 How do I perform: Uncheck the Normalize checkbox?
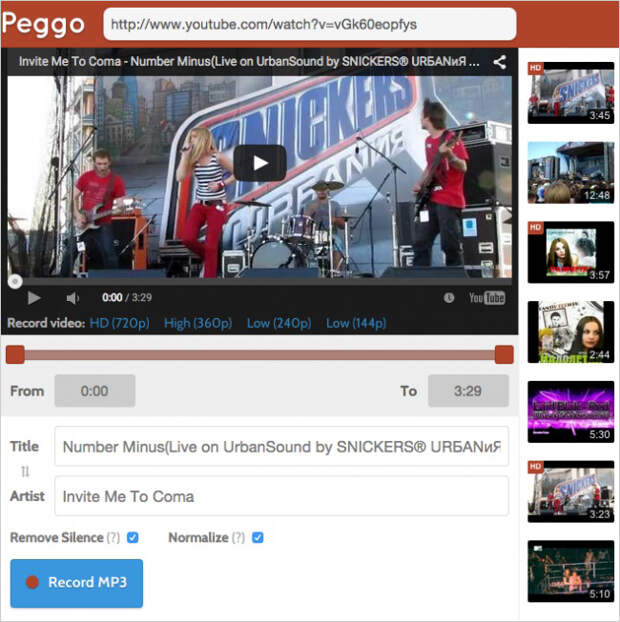(x=257, y=538)
